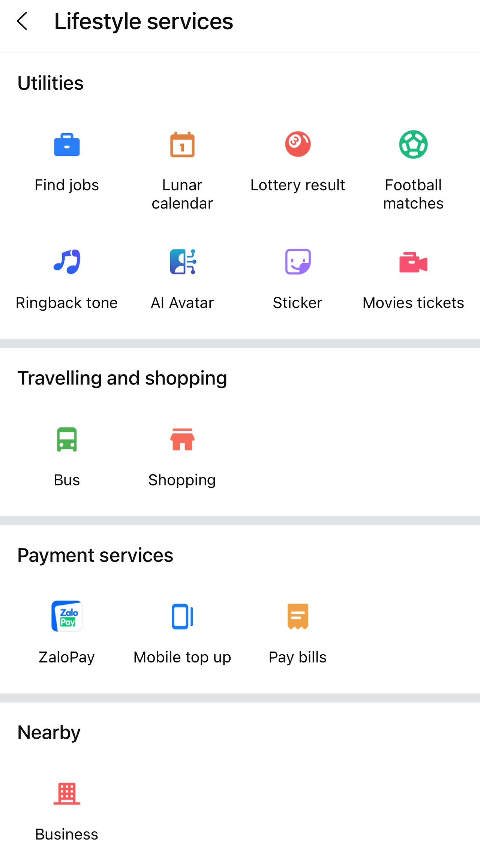Viewport: 480px width, 868px height.
Task: Open the Movies tickets camera icon
Action: click(x=413, y=262)
